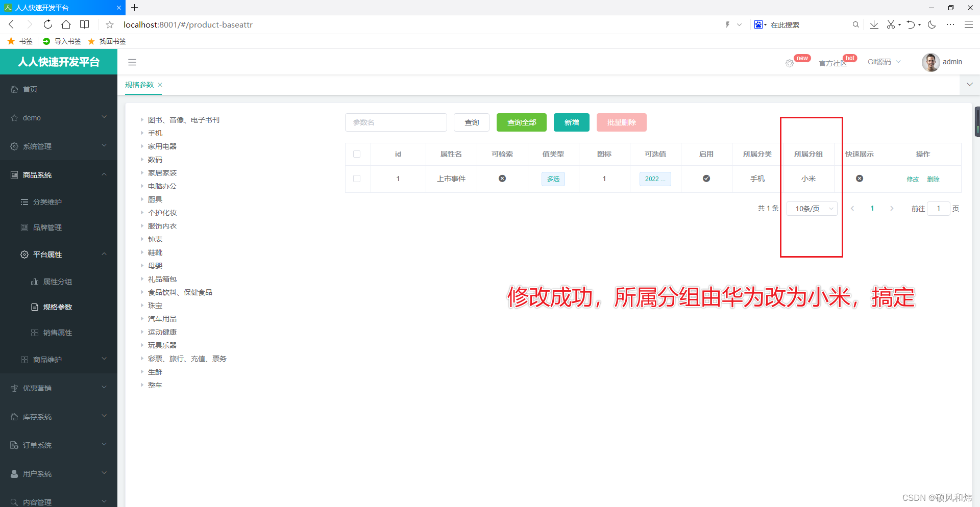Click the green 查询全部 button
980x507 pixels.
[522, 122]
